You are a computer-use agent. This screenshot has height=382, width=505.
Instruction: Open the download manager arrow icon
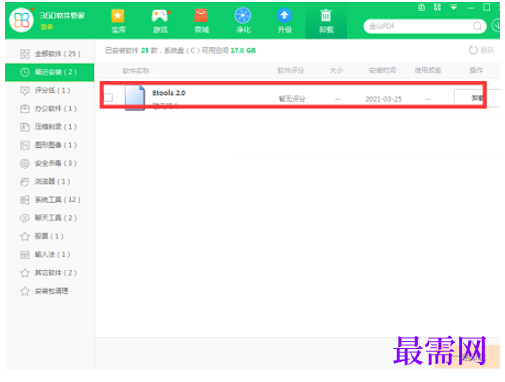pyautogui.click(x=496, y=25)
